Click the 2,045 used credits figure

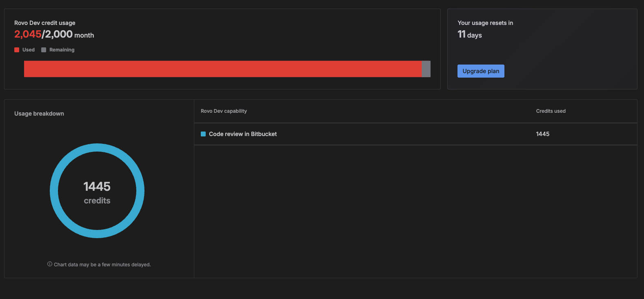28,34
